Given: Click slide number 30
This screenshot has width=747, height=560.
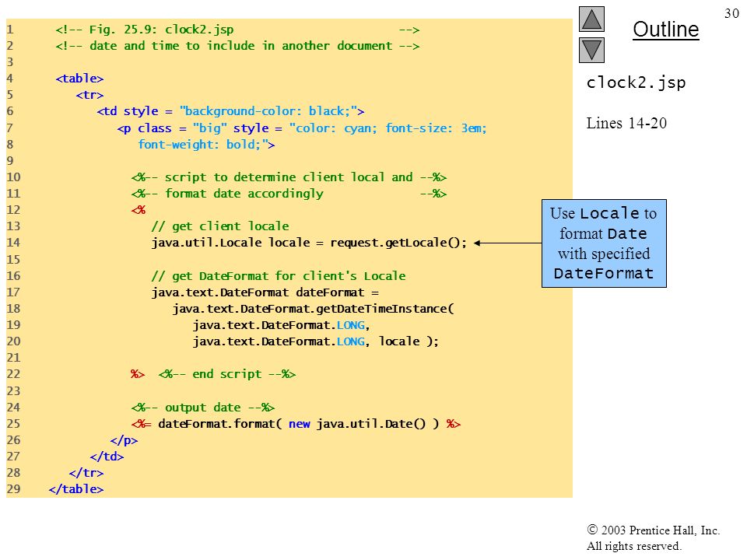Looking at the screenshot, I should (731, 13).
